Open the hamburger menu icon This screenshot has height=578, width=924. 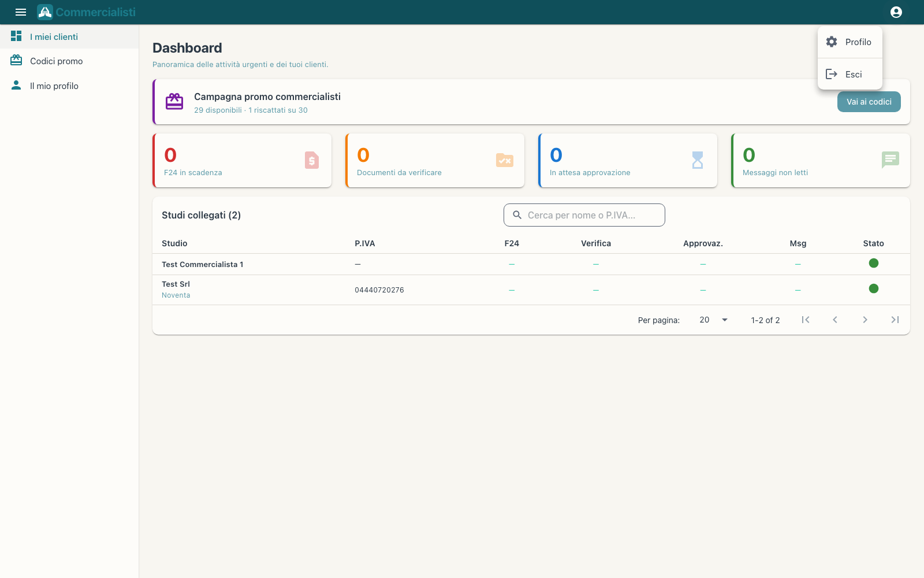tap(21, 12)
